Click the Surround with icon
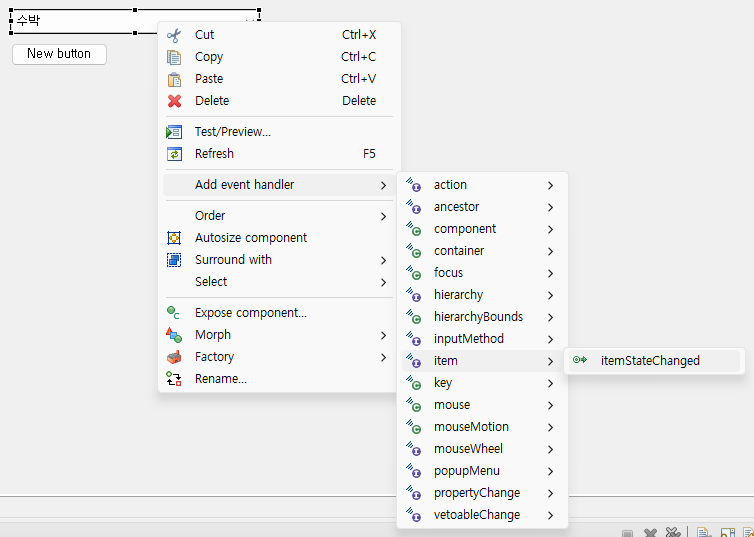The width and height of the screenshot is (754, 537). 174,260
